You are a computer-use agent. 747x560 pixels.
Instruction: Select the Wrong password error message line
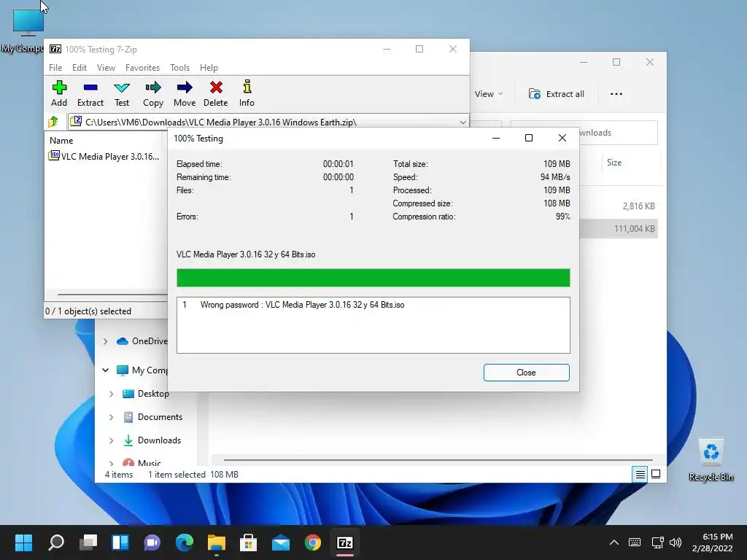(293, 305)
